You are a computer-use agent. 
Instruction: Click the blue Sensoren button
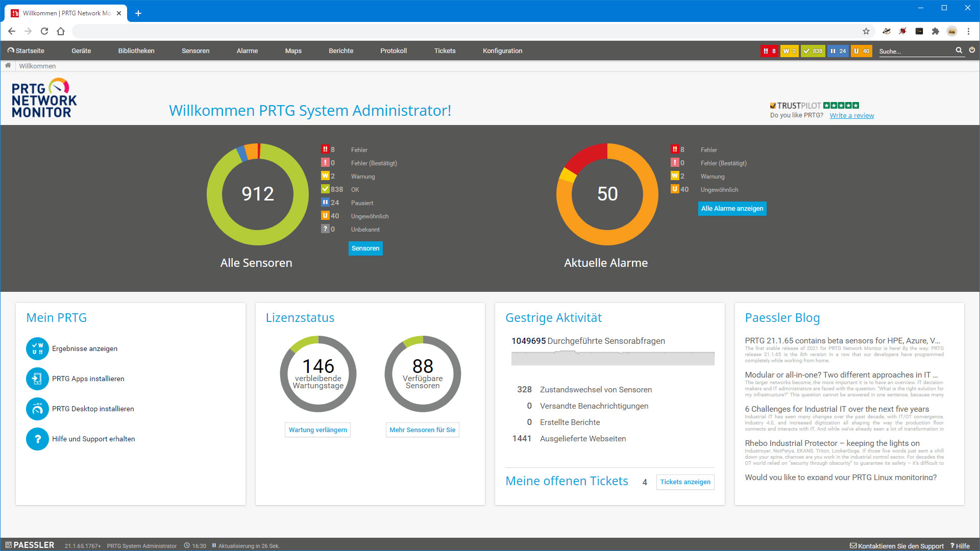365,248
